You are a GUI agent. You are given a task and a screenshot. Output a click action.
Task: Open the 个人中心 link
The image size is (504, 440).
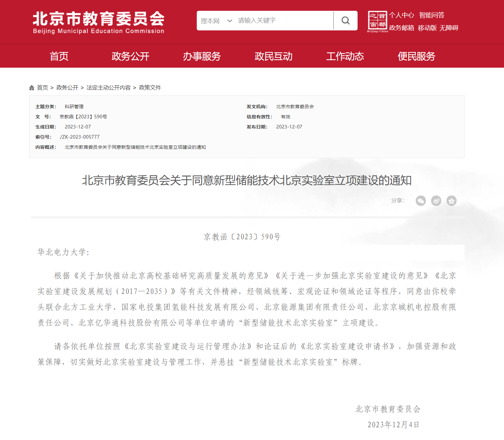pyautogui.click(x=401, y=15)
